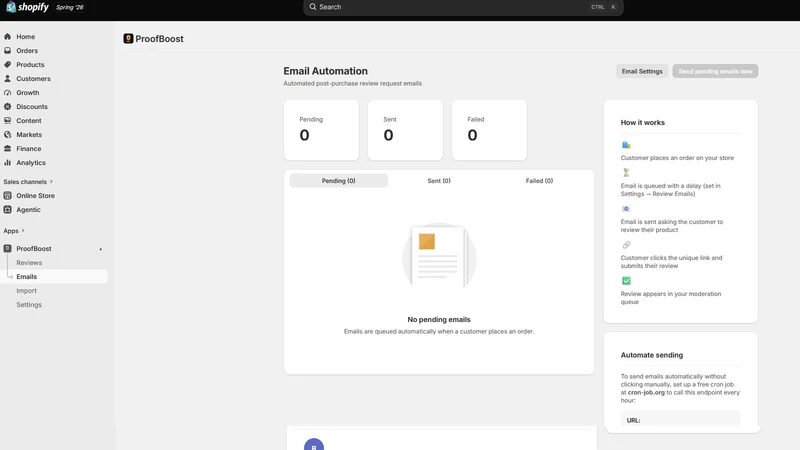The image size is (800, 450).
Task: Click the Markets globe icon
Action: (8, 135)
